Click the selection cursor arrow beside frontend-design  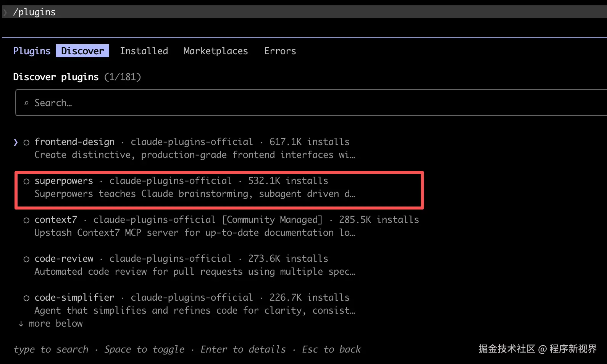tap(16, 142)
